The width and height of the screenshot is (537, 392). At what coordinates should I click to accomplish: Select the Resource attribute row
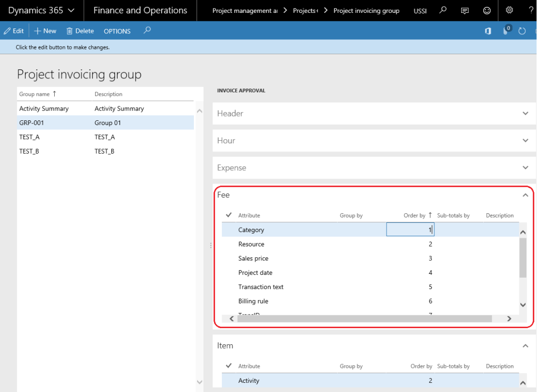coord(251,244)
